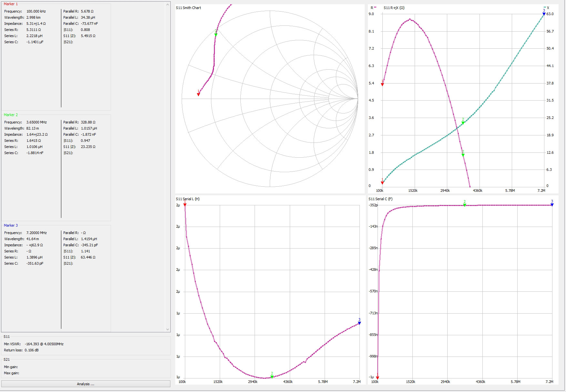
Task: Click Marker 2 Parallel R value 328.88 Ω
Action: (88, 122)
